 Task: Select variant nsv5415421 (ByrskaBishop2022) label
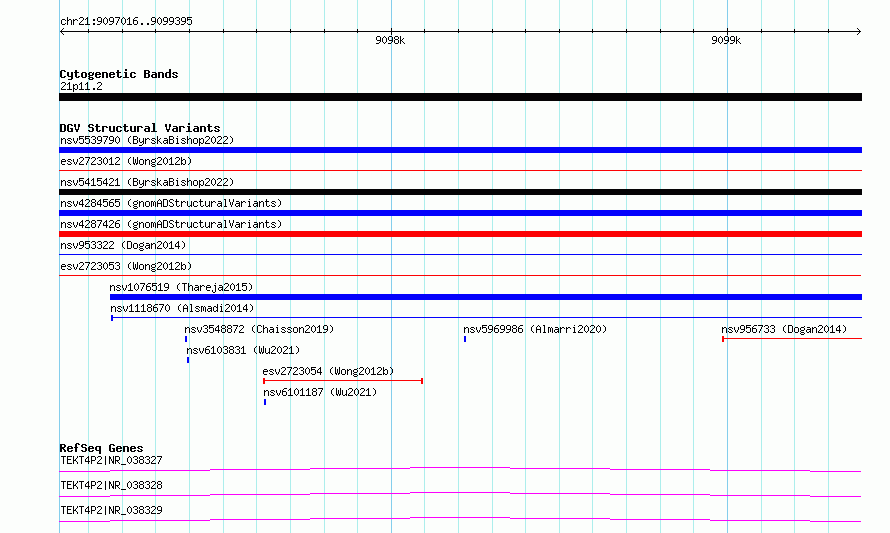[147, 182]
